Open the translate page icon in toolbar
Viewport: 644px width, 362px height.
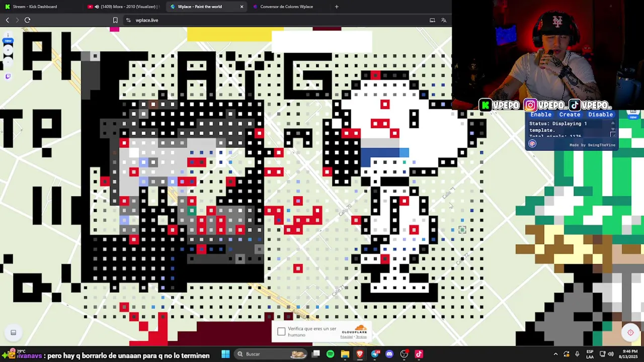point(443,20)
